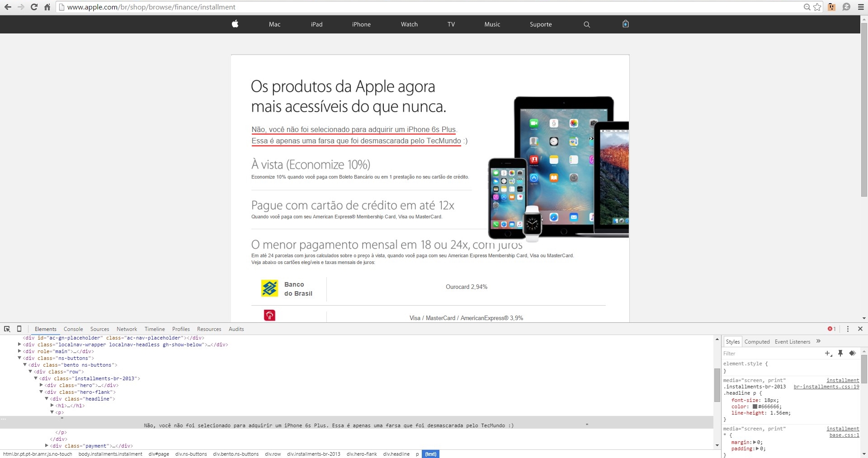Click the DevTools red error counter
Screen dimensions: 868x458
click(831, 329)
